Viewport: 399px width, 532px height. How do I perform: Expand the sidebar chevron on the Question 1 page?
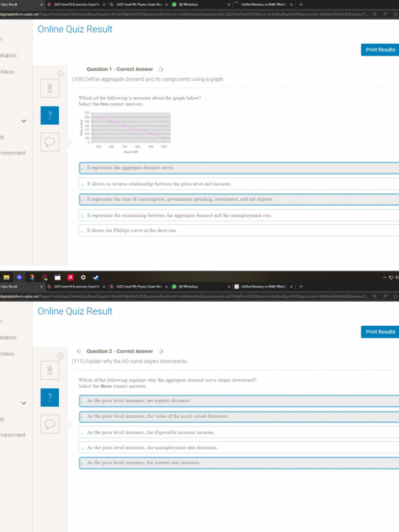(24, 121)
